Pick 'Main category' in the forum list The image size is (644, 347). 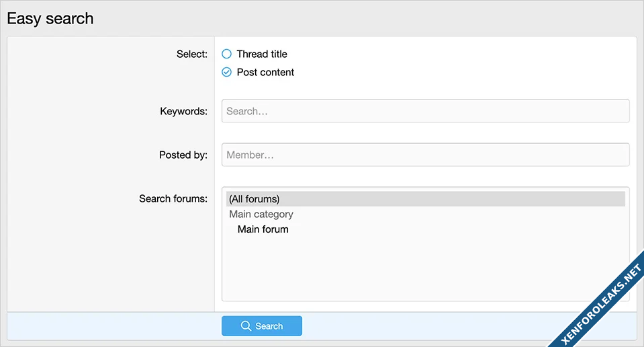(x=261, y=214)
